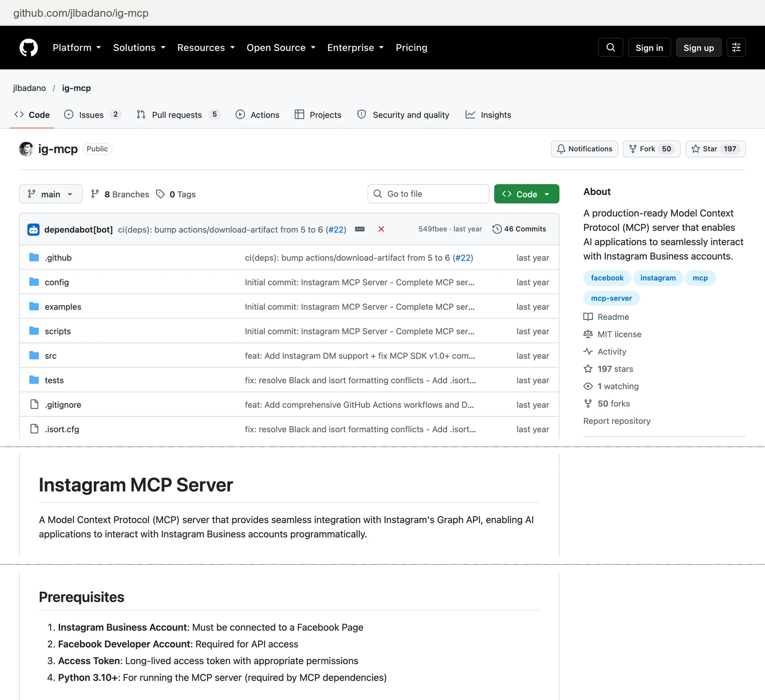Click the Pricing link
The height and width of the screenshot is (700, 765).
[x=412, y=48]
